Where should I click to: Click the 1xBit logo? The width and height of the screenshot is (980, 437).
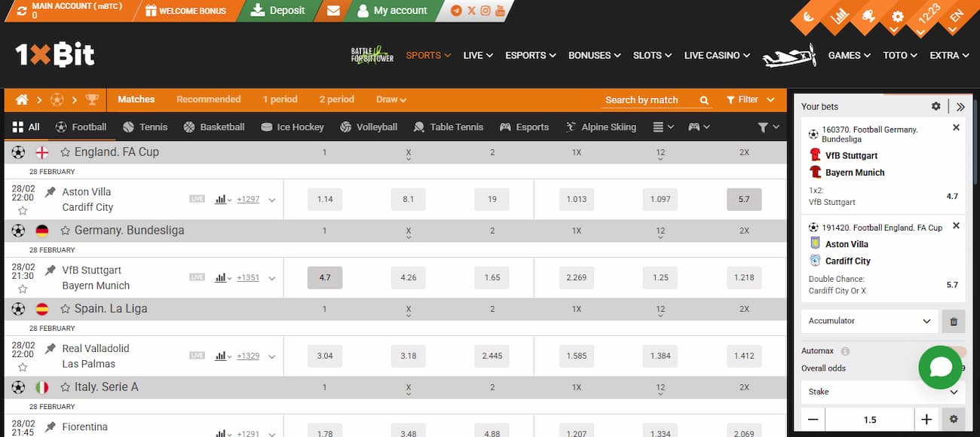click(55, 55)
